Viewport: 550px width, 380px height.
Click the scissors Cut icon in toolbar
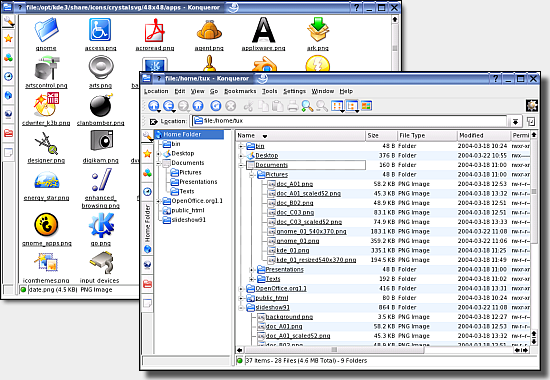point(248,106)
